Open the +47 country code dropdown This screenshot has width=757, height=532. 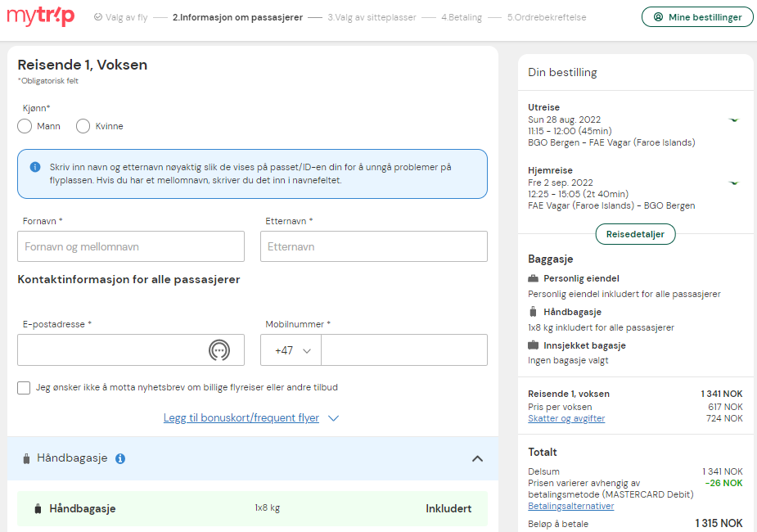[x=291, y=350]
